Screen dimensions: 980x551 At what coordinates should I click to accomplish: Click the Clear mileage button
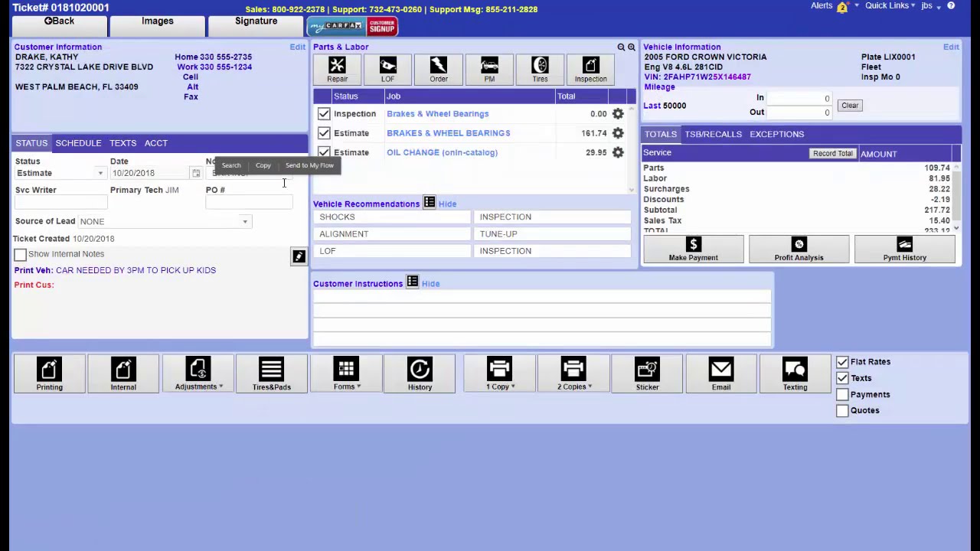pos(850,106)
